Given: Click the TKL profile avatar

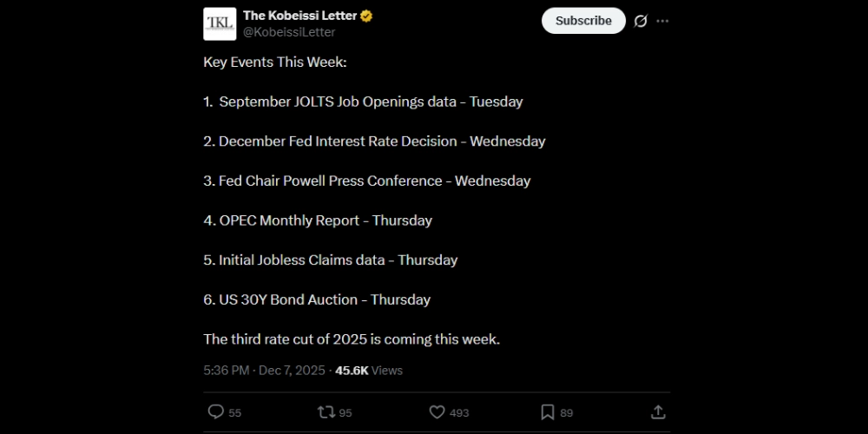Looking at the screenshot, I should 220,23.
